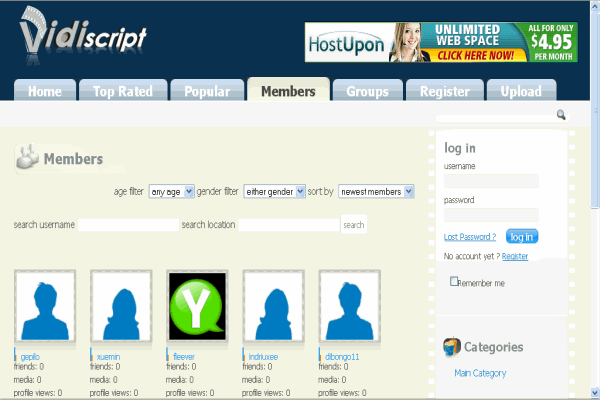Viewport: 600px width, 400px height.
Task: Open gepilo's profile avatar
Action: pos(45,307)
